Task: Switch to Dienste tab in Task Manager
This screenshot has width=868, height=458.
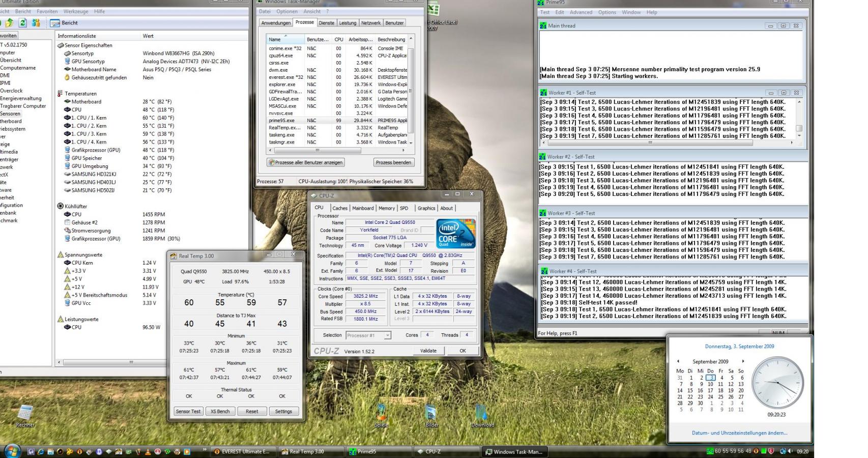Action: point(327,23)
